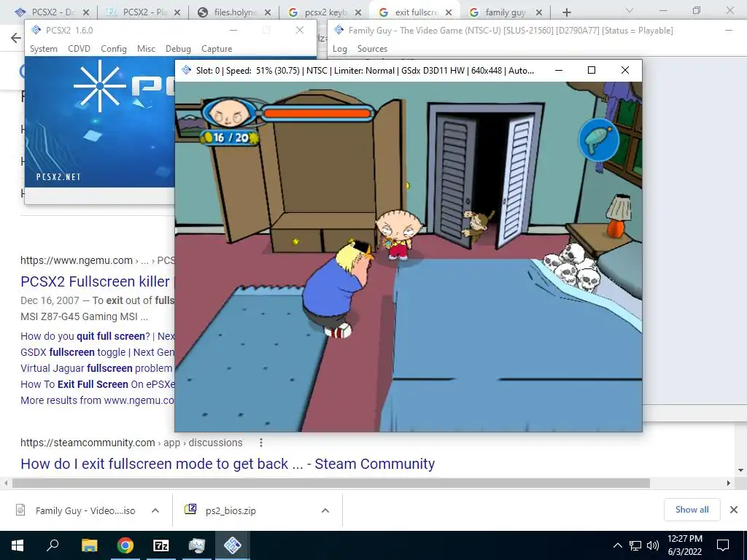Open Windows taskbar search
The image size is (747, 560).
pos(53,545)
